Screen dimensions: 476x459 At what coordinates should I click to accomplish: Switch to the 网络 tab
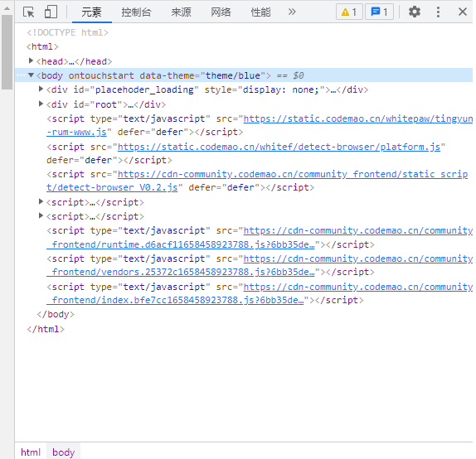(x=221, y=12)
